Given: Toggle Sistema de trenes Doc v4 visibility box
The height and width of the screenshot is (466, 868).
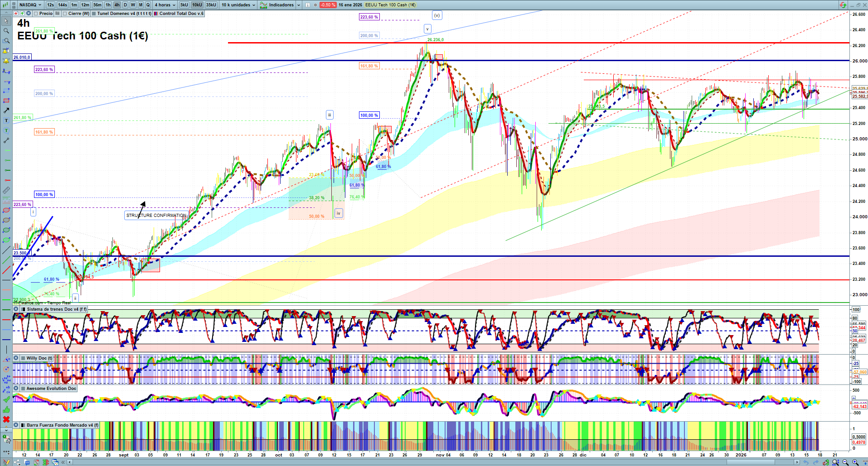Looking at the screenshot, I should [24, 309].
